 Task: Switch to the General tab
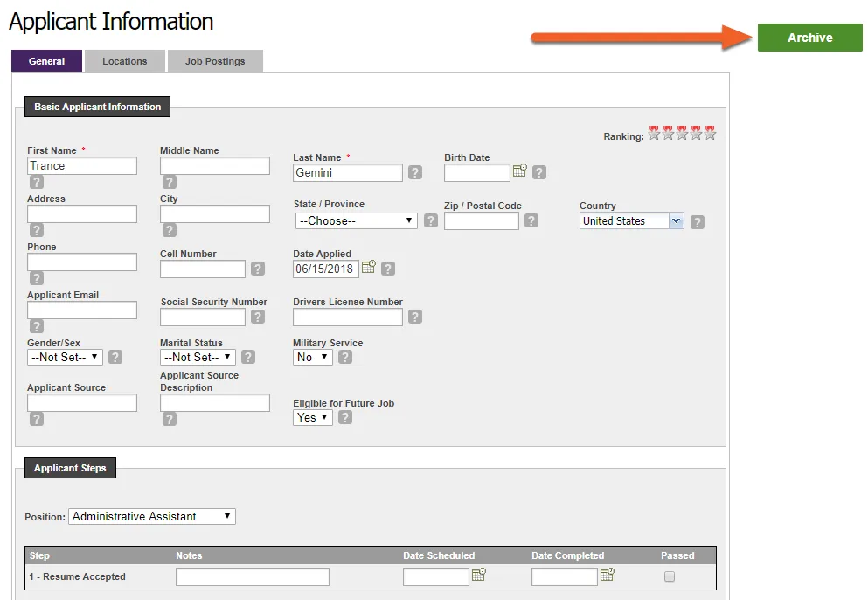tap(46, 61)
